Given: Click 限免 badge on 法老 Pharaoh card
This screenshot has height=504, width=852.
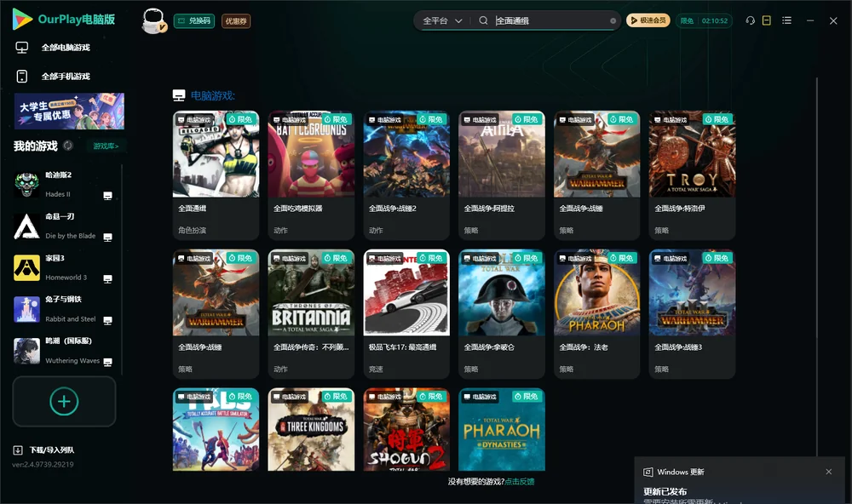Looking at the screenshot, I should pyautogui.click(x=623, y=258).
